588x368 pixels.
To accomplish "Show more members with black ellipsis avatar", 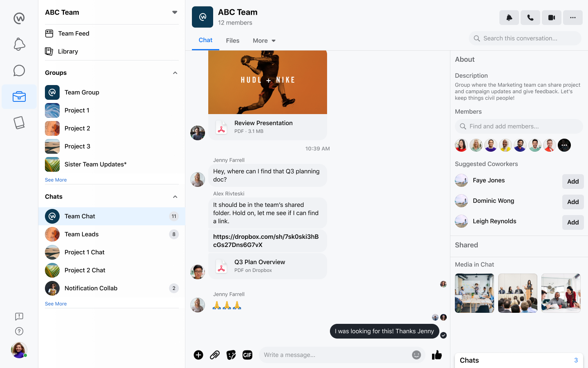I will point(564,145).
